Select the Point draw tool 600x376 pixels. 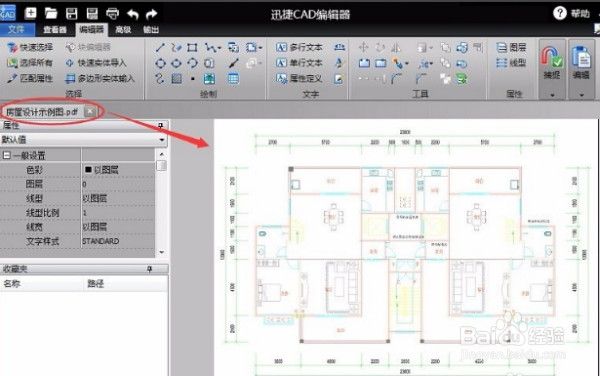pos(192,79)
